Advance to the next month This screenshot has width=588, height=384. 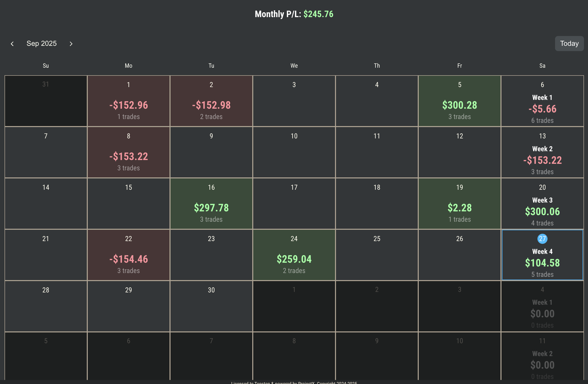pyautogui.click(x=71, y=44)
